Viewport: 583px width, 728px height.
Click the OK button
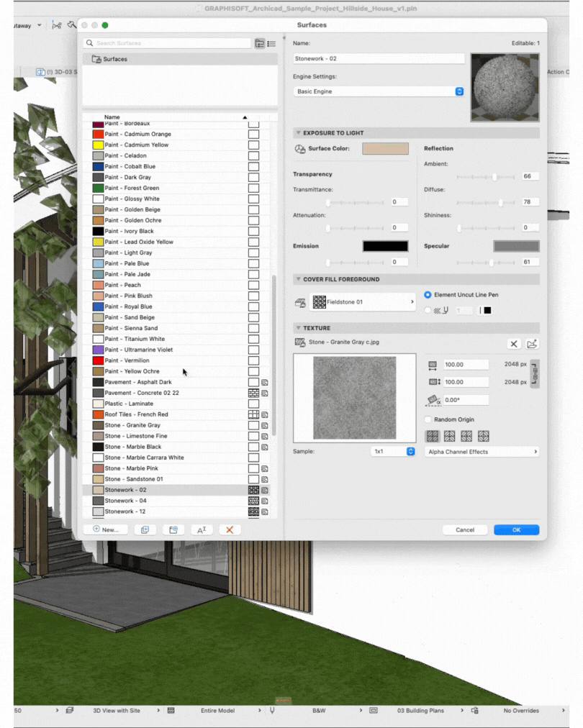click(x=517, y=529)
